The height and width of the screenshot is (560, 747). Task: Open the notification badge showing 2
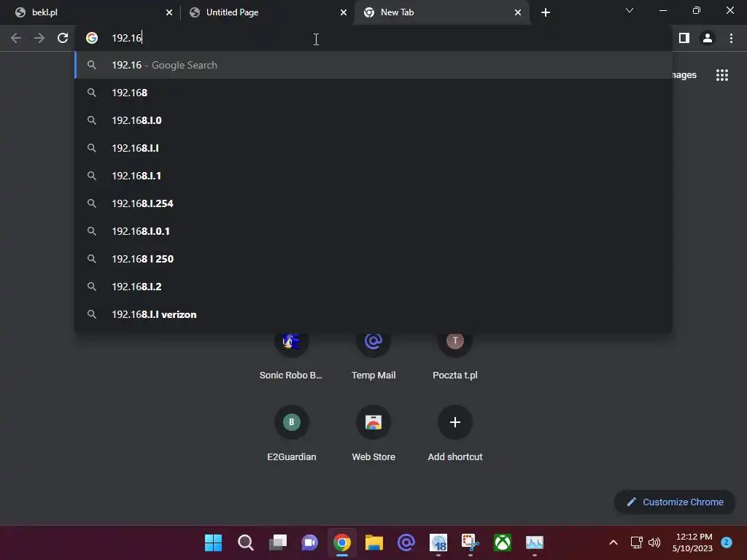click(x=727, y=542)
